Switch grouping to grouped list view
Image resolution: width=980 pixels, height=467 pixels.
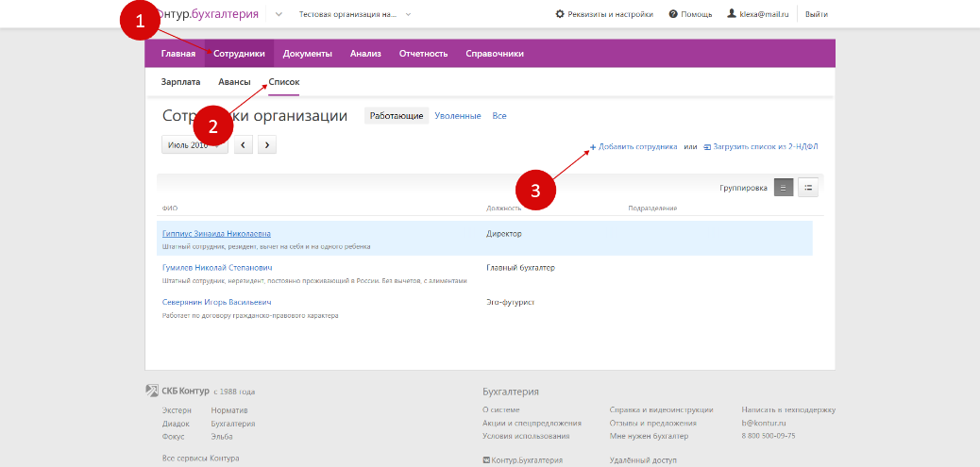click(808, 187)
